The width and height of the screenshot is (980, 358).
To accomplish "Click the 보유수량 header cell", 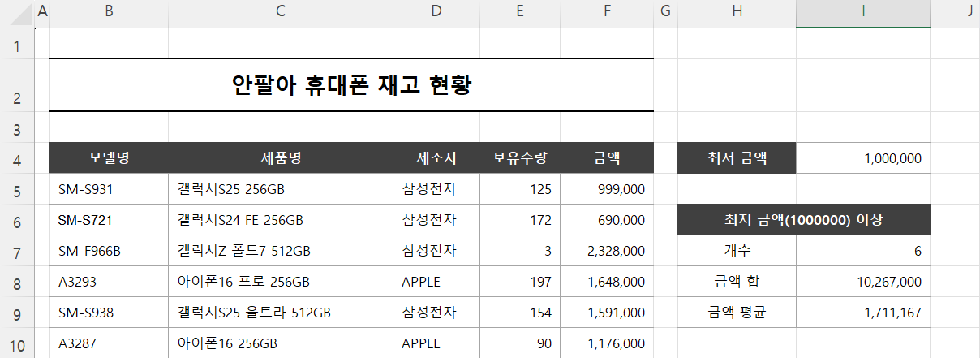I will coord(520,158).
